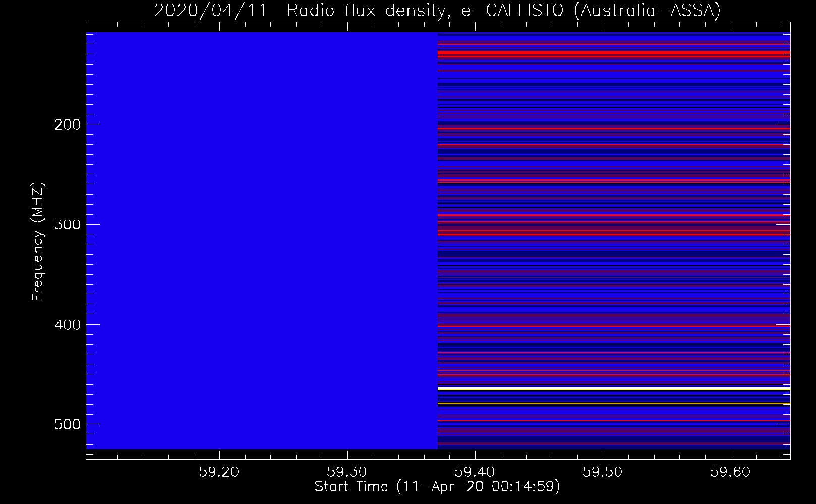This screenshot has height=504, width=816.
Task: Click the uniform blue region of the spectrogram
Action: (x=262, y=240)
